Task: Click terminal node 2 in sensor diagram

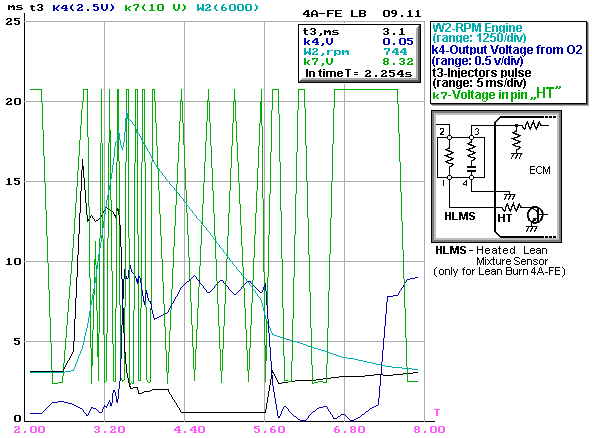Action: (449, 138)
